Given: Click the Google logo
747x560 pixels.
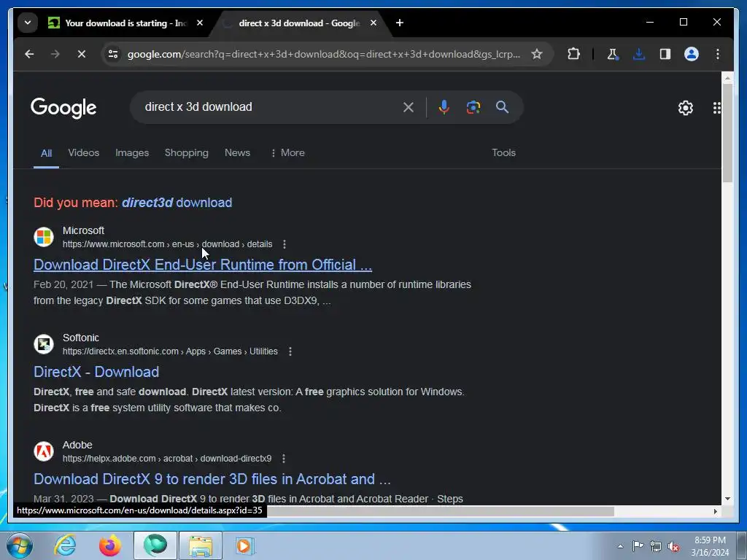Looking at the screenshot, I should coord(63,108).
